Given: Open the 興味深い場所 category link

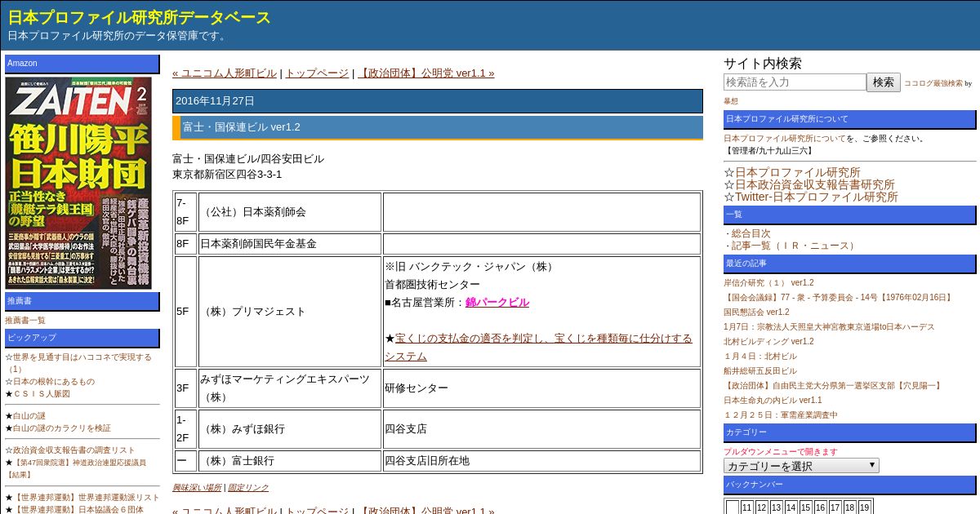Looking at the screenshot, I should [196, 488].
